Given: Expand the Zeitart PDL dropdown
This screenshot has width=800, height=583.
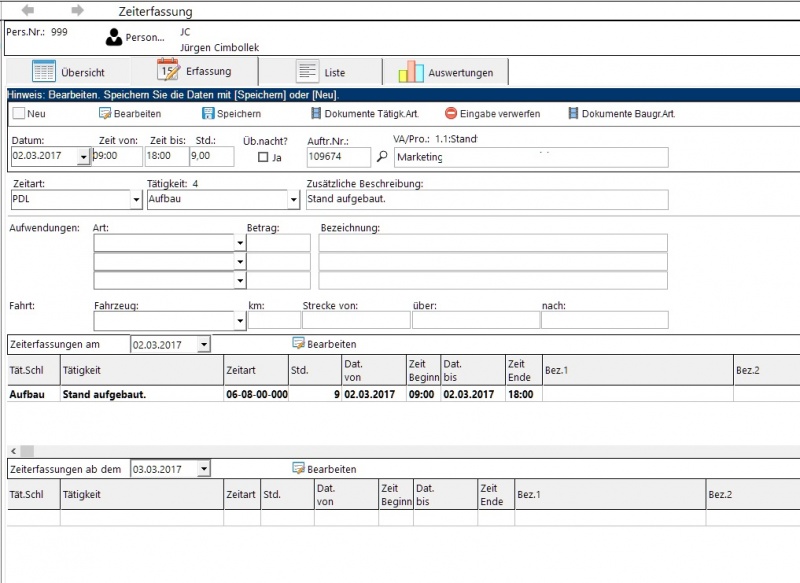Looking at the screenshot, I should coord(136,199).
